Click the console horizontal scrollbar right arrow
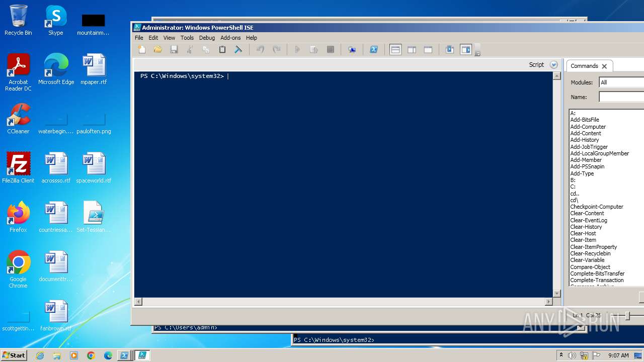644x362 pixels. [x=549, y=302]
